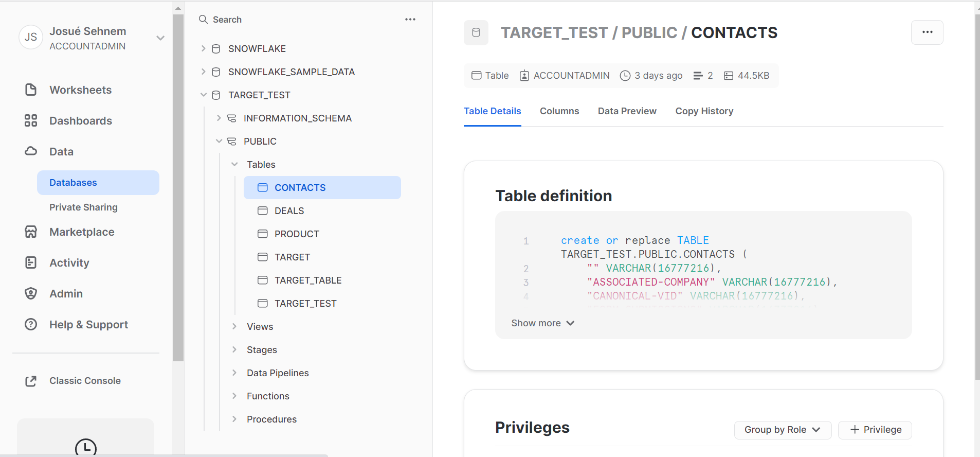980x457 pixels.
Task: Open the table header more actions button
Action: [927, 32]
